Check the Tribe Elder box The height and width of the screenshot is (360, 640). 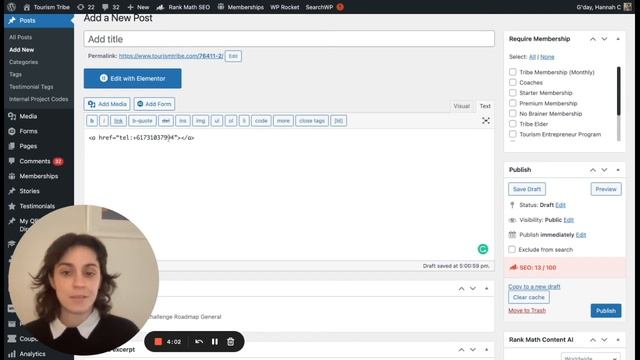pos(513,124)
